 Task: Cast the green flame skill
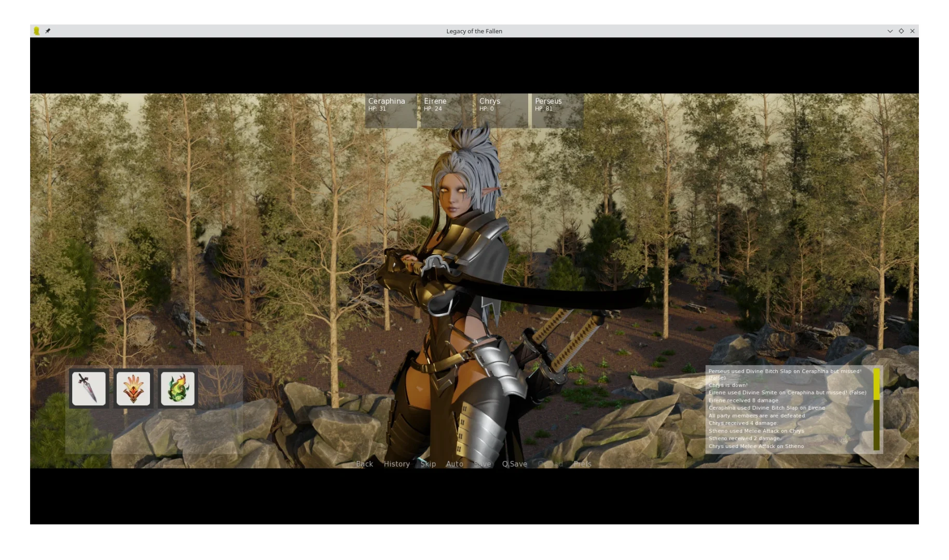tap(178, 388)
